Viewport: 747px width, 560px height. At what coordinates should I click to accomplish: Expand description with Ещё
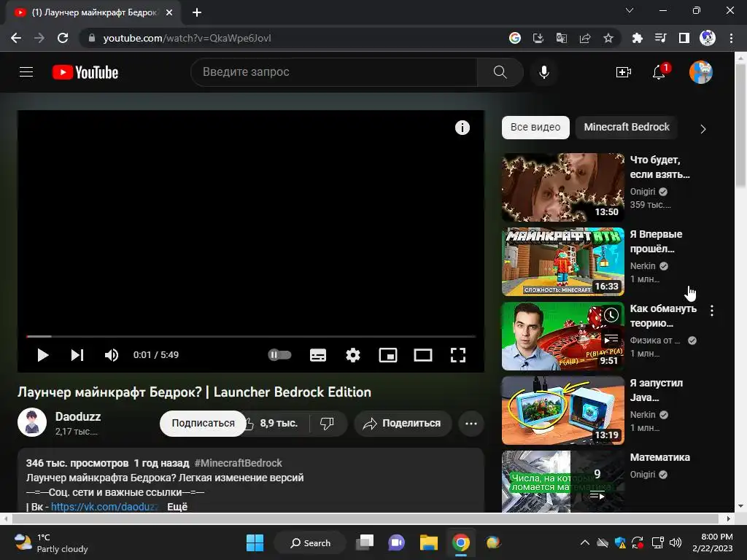[x=177, y=507]
